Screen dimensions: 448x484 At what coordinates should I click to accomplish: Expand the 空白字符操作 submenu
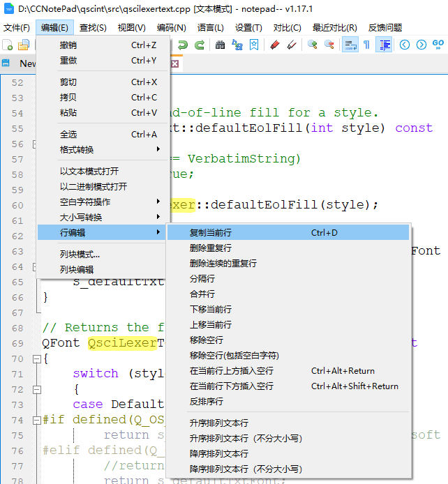coord(103,202)
